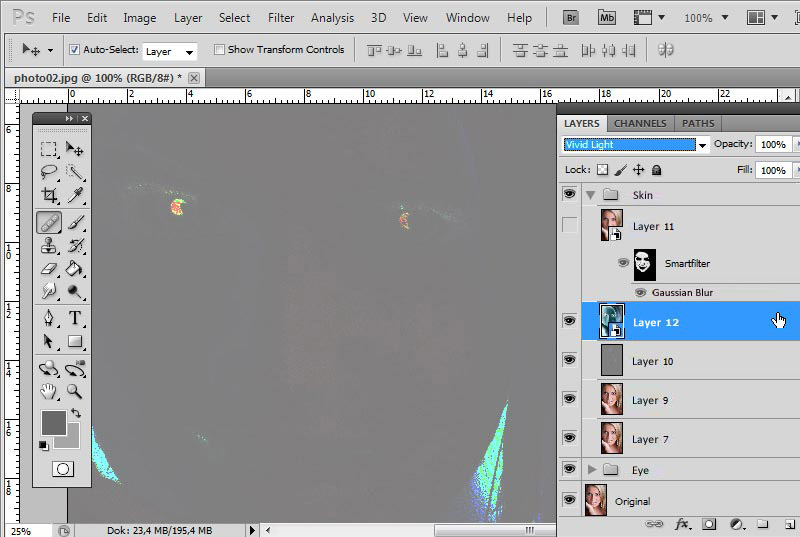Select the Layer 9 thumbnail

(611, 399)
